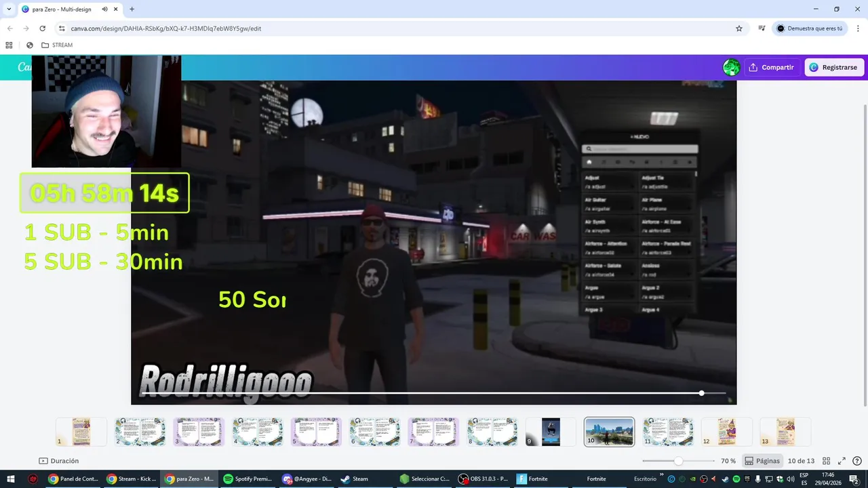This screenshot has height=488, width=868.
Task: Open the help question mark icon
Action: tap(856, 461)
